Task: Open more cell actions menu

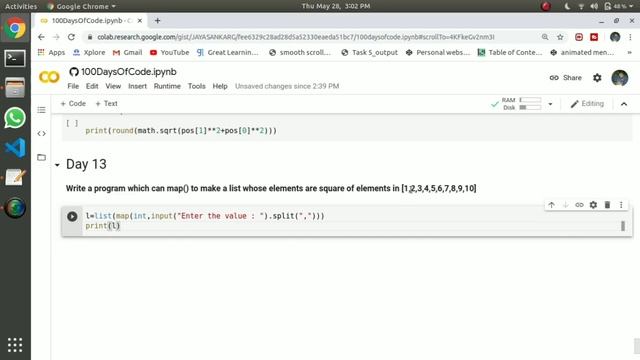Action: 621,205
